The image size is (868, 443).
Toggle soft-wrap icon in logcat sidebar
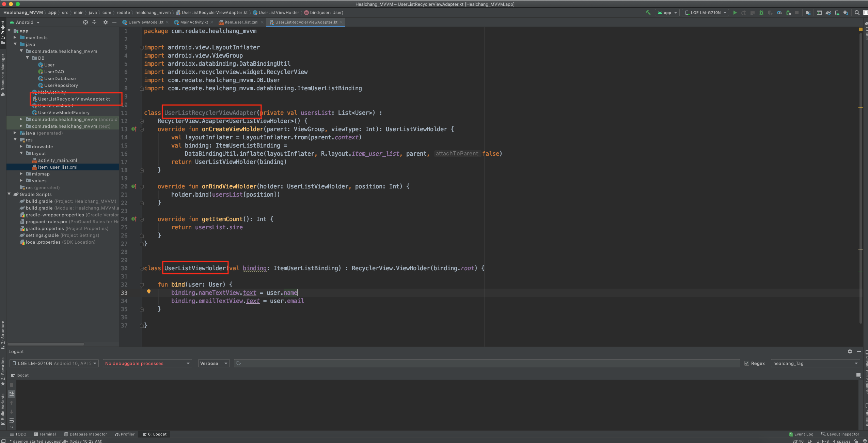coord(12,420)
